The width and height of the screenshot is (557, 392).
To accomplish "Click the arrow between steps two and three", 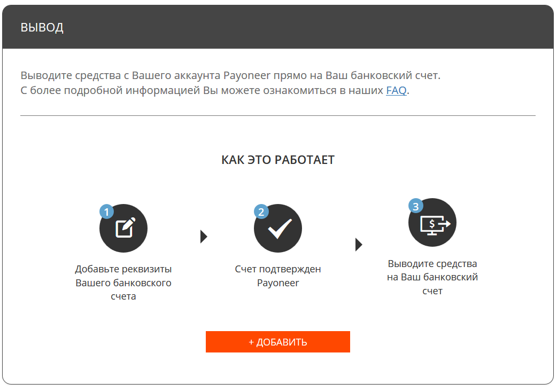I will [x=359, y=245].
